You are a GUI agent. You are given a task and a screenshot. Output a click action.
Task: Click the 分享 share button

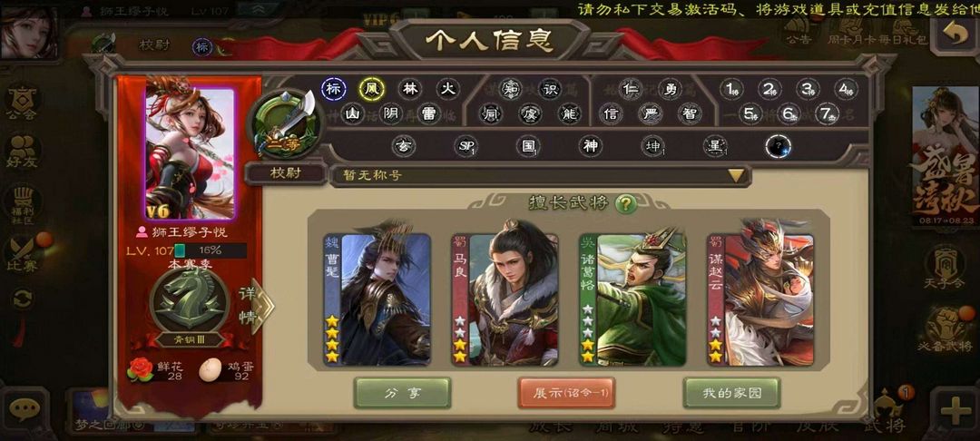tap(403, 393)
